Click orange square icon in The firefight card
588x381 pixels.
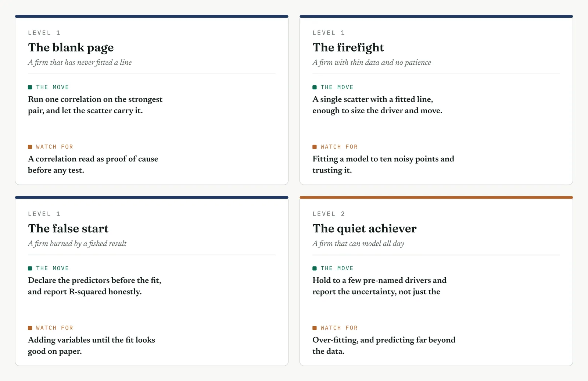point(315,147)
